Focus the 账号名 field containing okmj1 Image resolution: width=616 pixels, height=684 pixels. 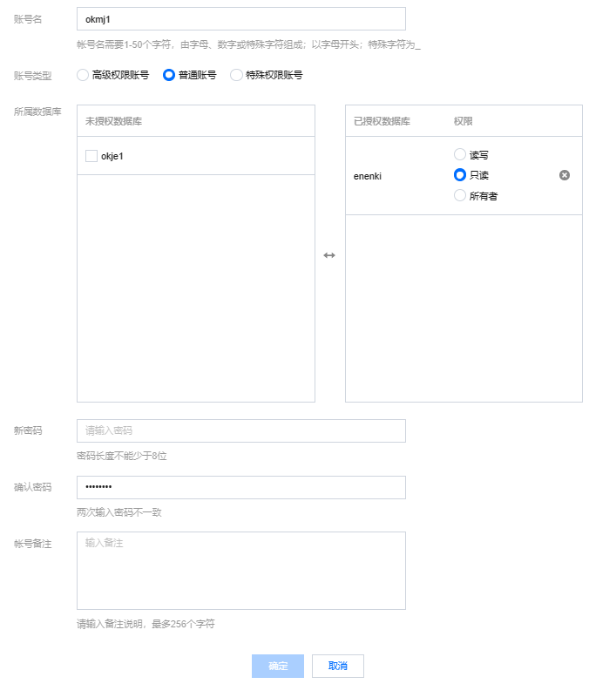click(241, 19)
